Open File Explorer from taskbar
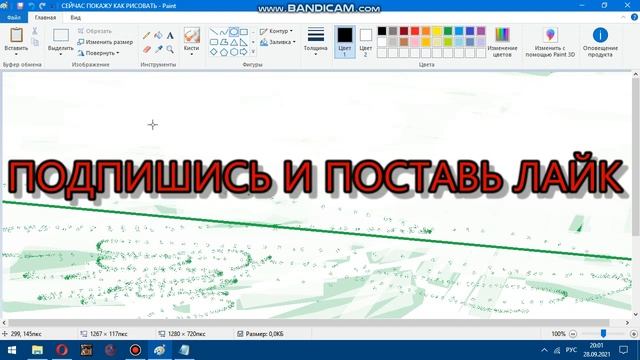This screenshot has width=640, height=360. [37, 350]
